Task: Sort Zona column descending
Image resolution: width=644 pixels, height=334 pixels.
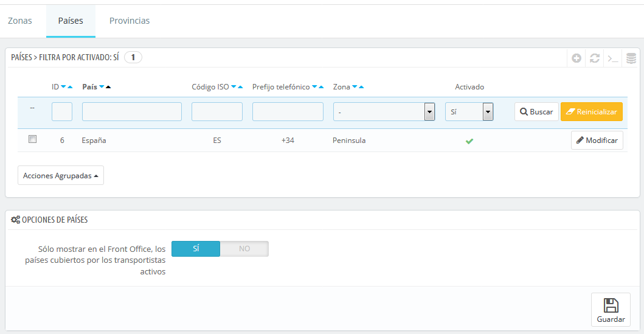Action: coord(355,86)
